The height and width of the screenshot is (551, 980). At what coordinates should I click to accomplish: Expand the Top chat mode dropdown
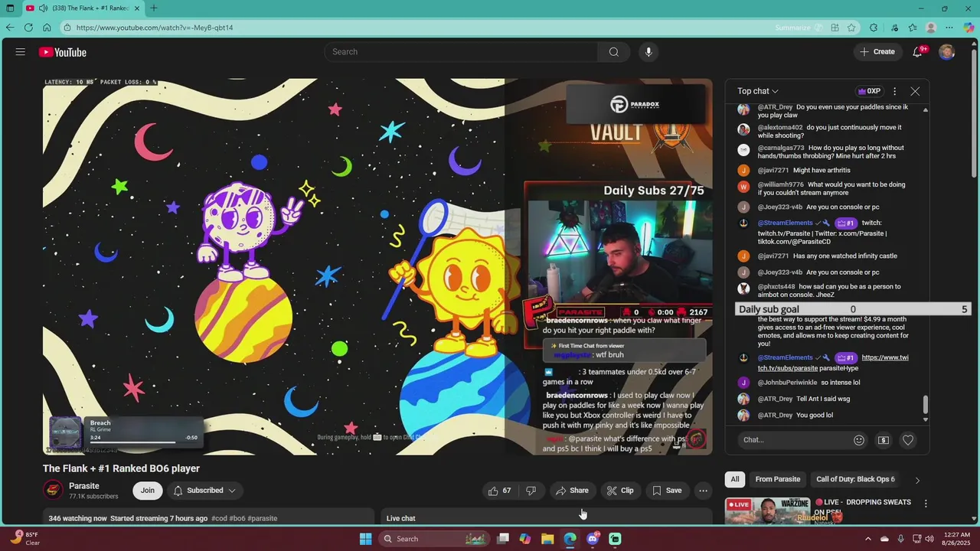[758, 91]
